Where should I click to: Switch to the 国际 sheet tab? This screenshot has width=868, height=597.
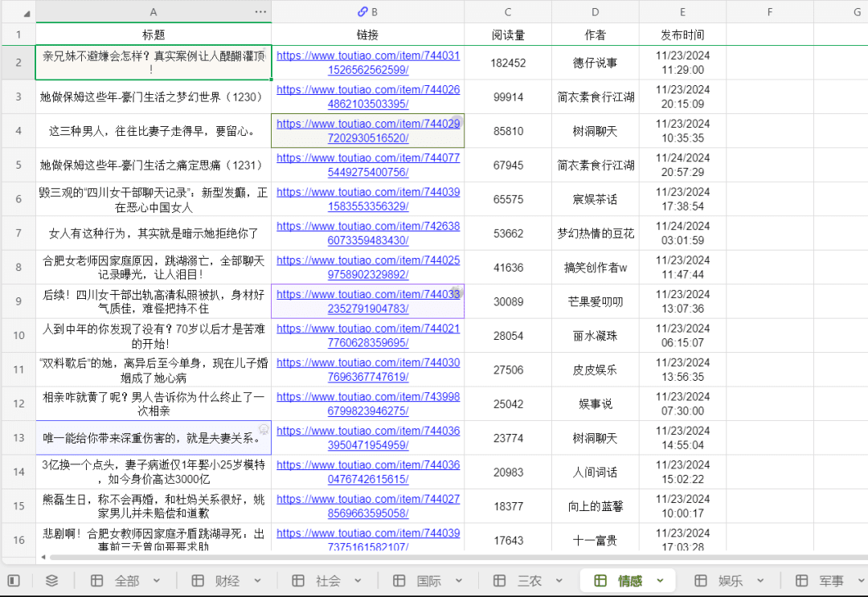429,580
